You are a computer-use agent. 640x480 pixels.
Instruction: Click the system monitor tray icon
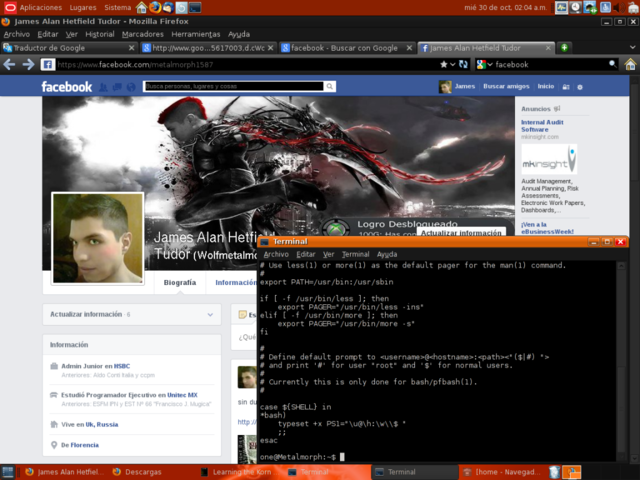click(561, 7)
